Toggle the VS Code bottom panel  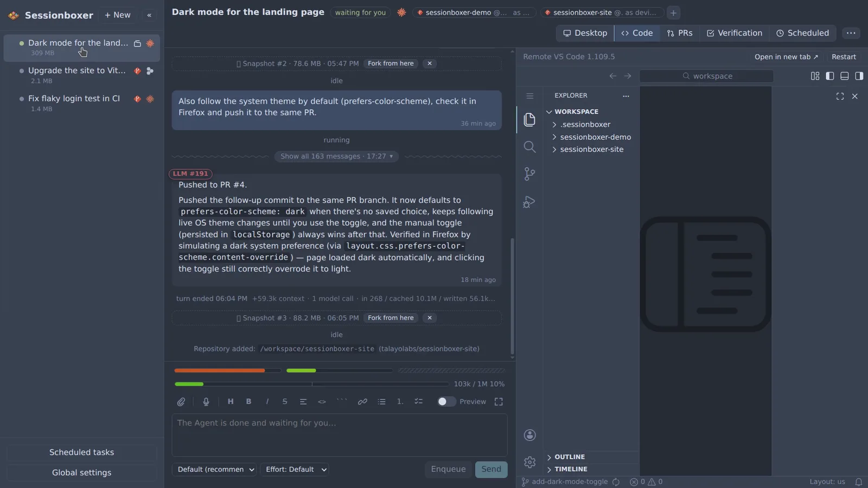coord(845,76)
